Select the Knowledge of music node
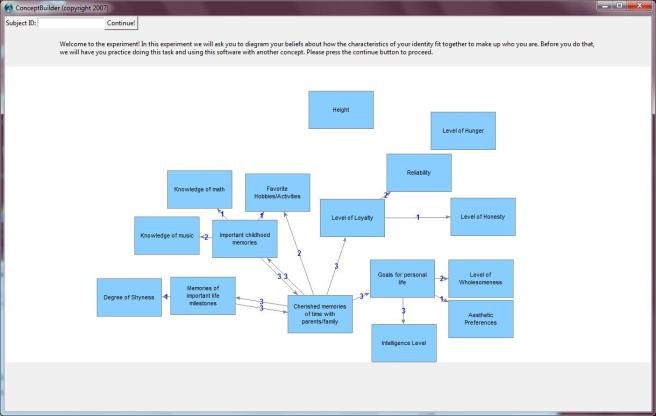656x416 pixels. pos(167,236)
